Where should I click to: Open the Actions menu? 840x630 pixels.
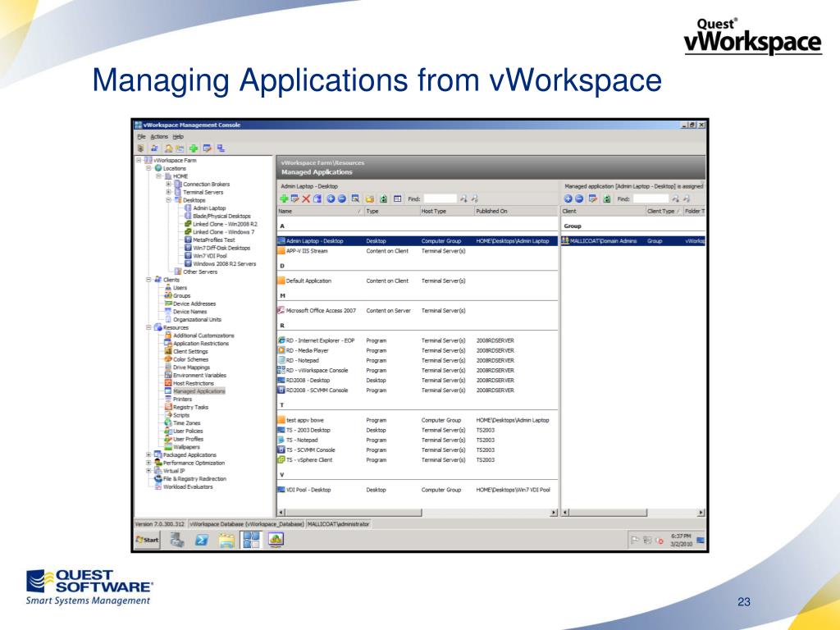tap(159, 137)
